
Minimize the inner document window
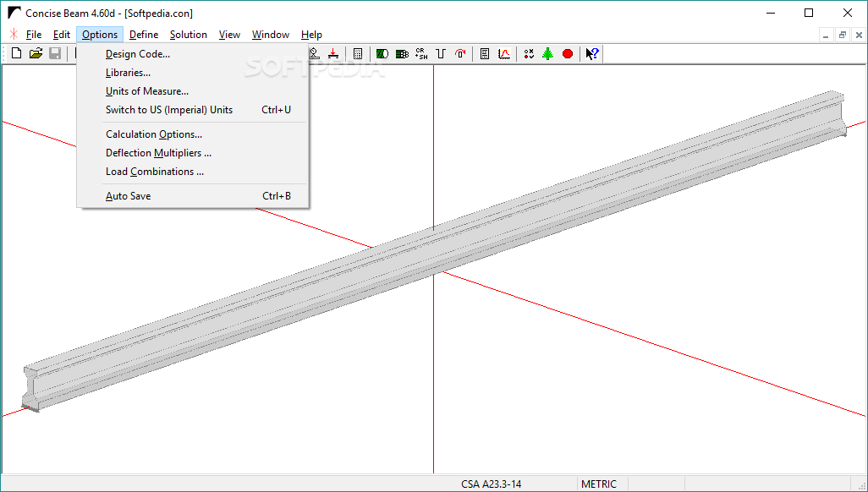pyautogui.click(x=826, y=35)
